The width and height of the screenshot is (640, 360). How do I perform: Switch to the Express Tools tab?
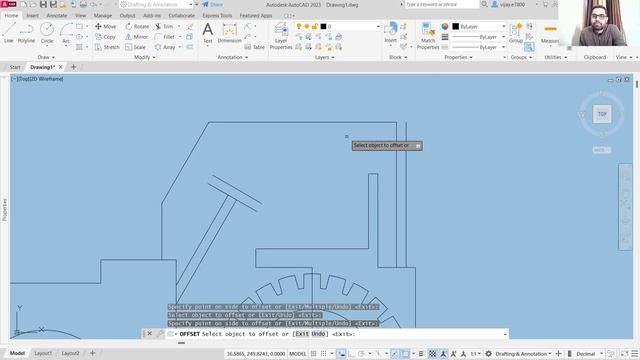(x=217, y=16)
